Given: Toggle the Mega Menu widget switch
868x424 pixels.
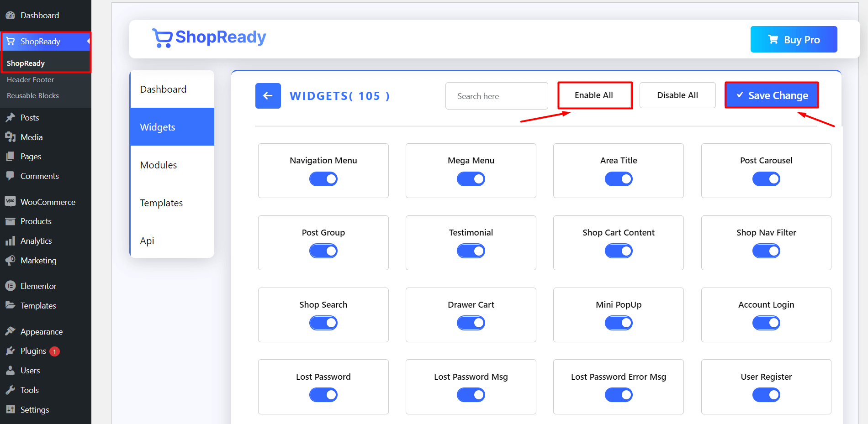Looking at the screenshot, I should coord(471,179).
